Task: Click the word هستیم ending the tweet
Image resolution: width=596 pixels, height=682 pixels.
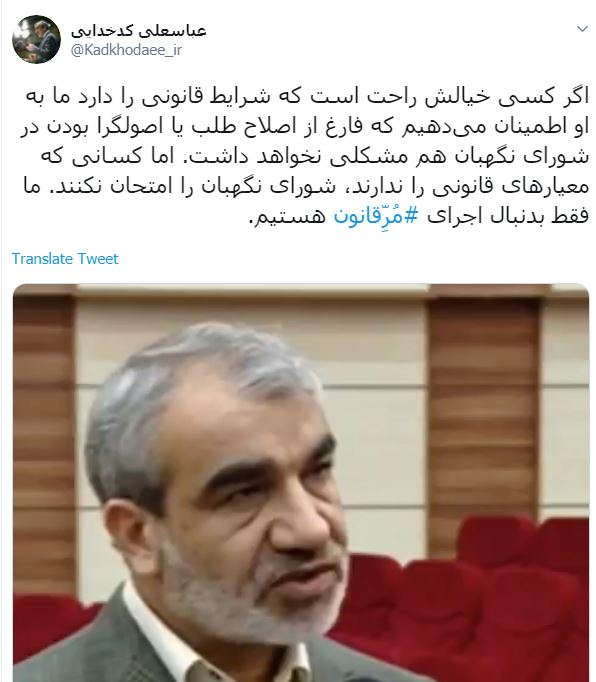Action: tap(288, 216)
